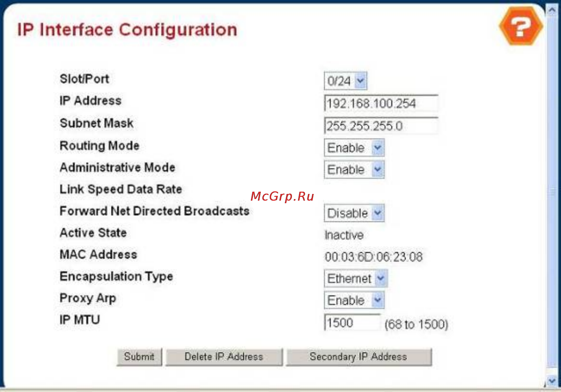
Task: Click the (68 to 1500) range hint
Action: 416,324
